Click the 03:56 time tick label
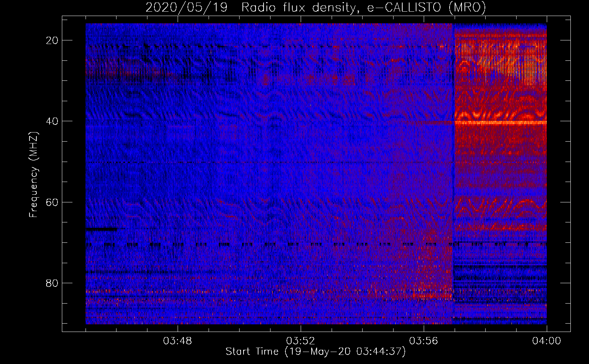Viewport: 589px width, 364px height. [424, 341]
